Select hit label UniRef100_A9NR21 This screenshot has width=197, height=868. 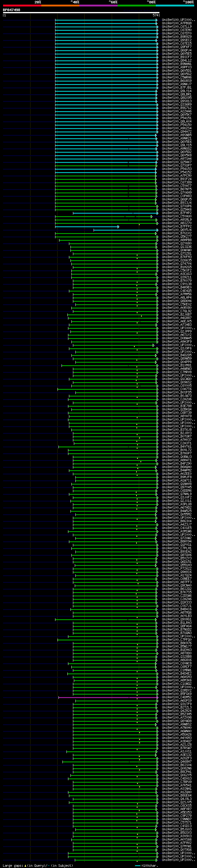(x=176, y=139)
